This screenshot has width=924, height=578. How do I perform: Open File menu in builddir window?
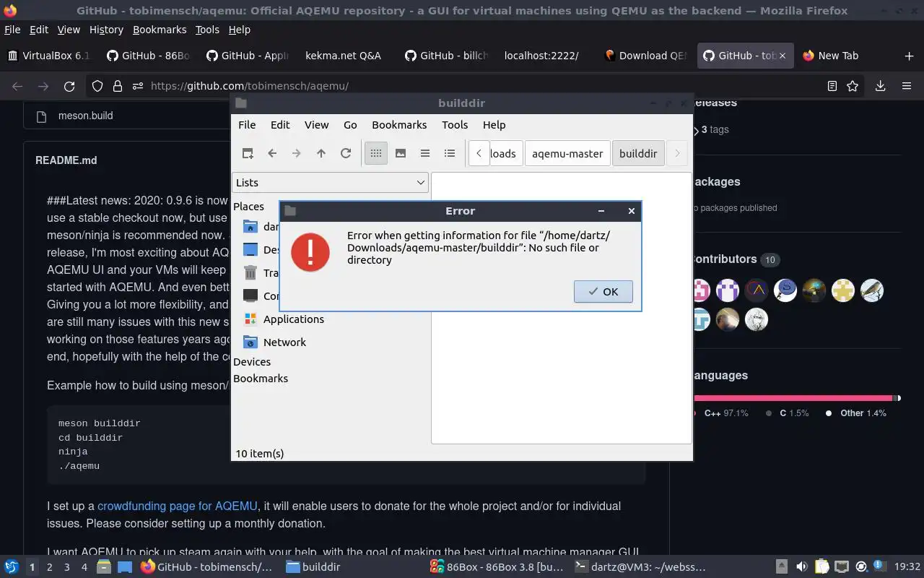pos(247,125)
